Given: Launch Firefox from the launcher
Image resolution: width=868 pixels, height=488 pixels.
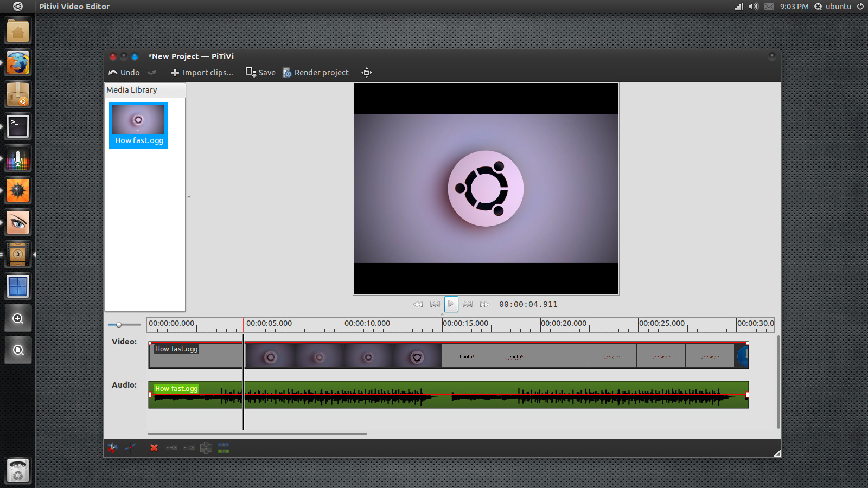Looking at the screenshot, I should (x=18, y=63).
